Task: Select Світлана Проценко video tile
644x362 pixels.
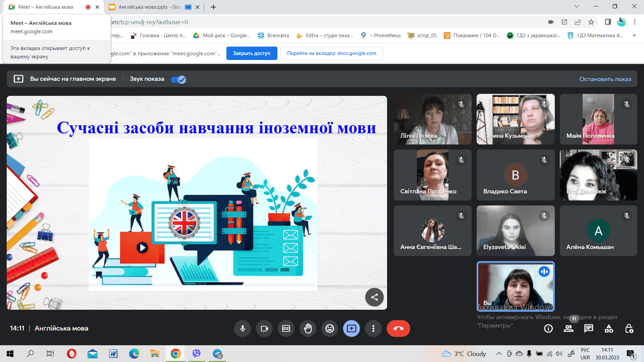Action: click(432, 175)
